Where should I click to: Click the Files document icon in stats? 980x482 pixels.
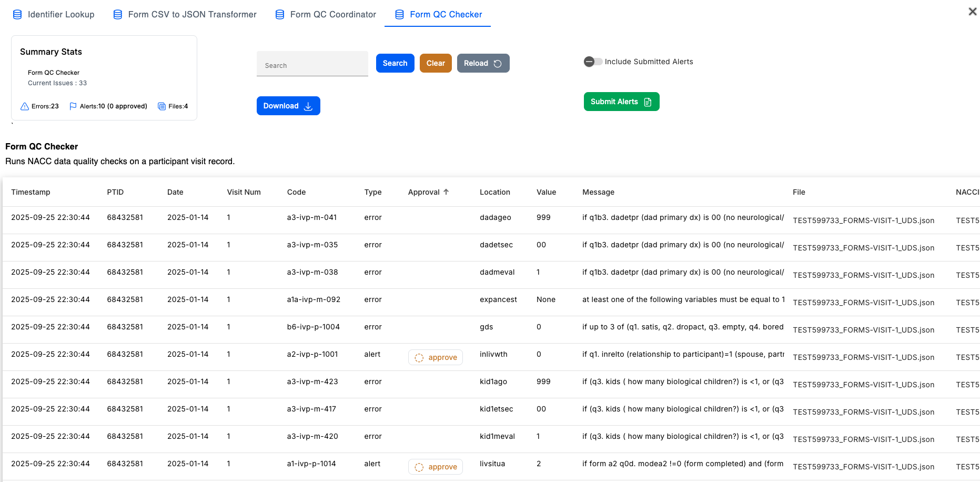[161, 106]
